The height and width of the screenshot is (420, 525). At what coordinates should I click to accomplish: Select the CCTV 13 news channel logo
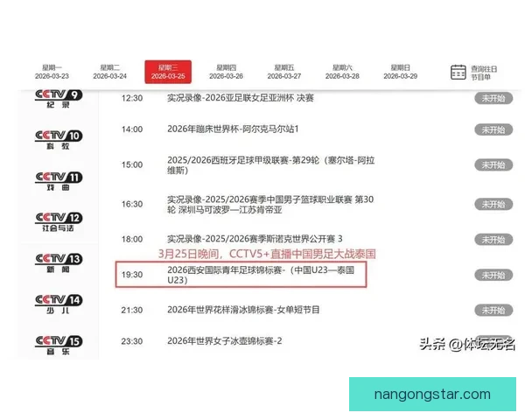click(x=59, y=263)
